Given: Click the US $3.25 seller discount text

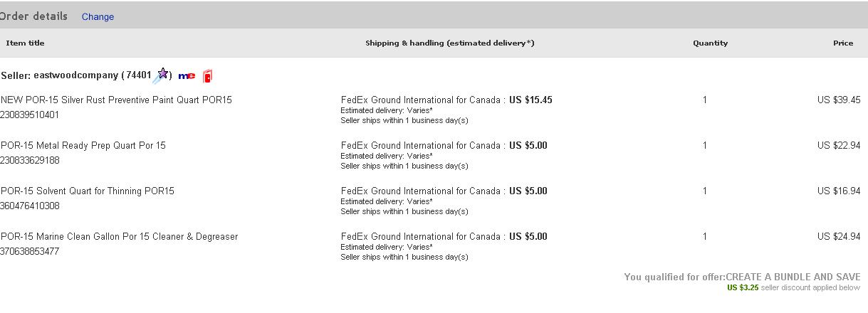Looking at the screenshot, I should coord(743,287).
